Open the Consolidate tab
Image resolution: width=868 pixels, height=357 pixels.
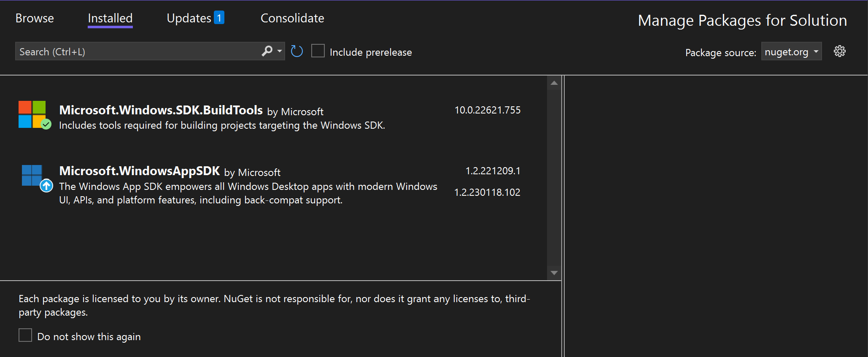pos(292,18)
